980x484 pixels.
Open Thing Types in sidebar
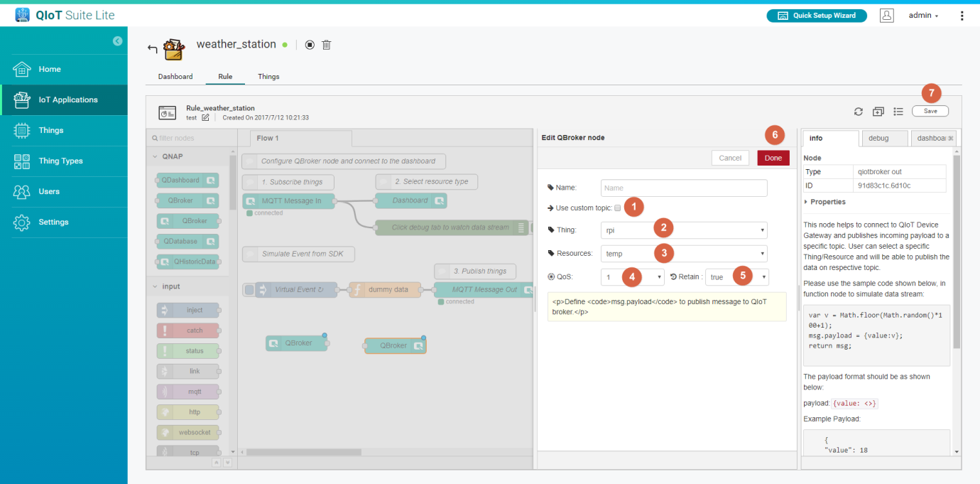(60, 161)
